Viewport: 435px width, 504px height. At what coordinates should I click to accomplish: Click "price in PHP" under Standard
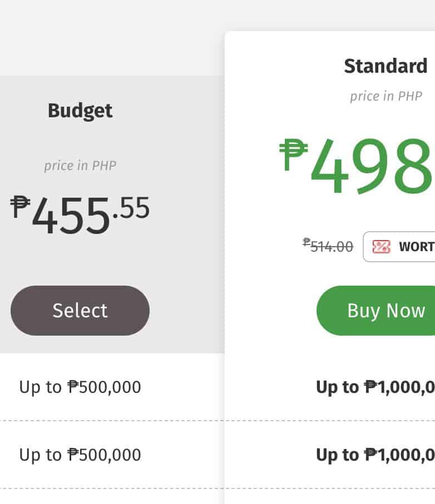tap(385, 96)
